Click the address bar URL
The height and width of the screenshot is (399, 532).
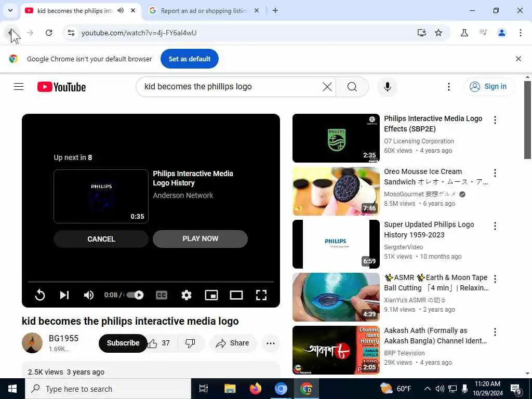pos(139,33)
